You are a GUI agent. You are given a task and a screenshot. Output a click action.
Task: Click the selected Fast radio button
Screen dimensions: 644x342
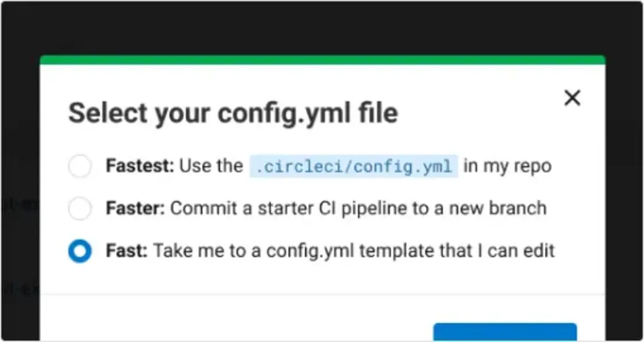click(80, 252)
